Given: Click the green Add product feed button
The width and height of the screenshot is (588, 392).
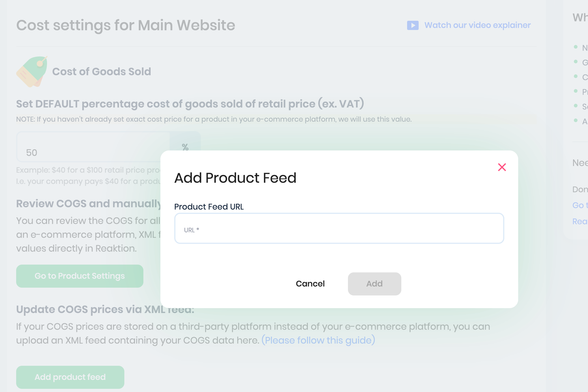Looking at the screenshot, I should (x=70, y=377).
